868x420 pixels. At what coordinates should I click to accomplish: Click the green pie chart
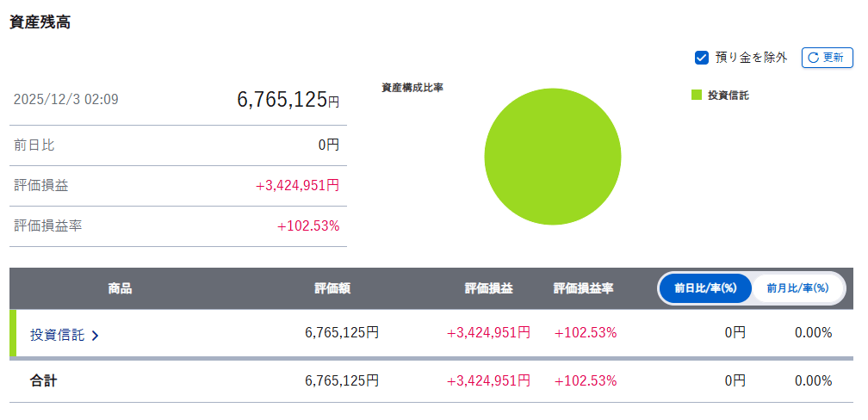[552, 157]
